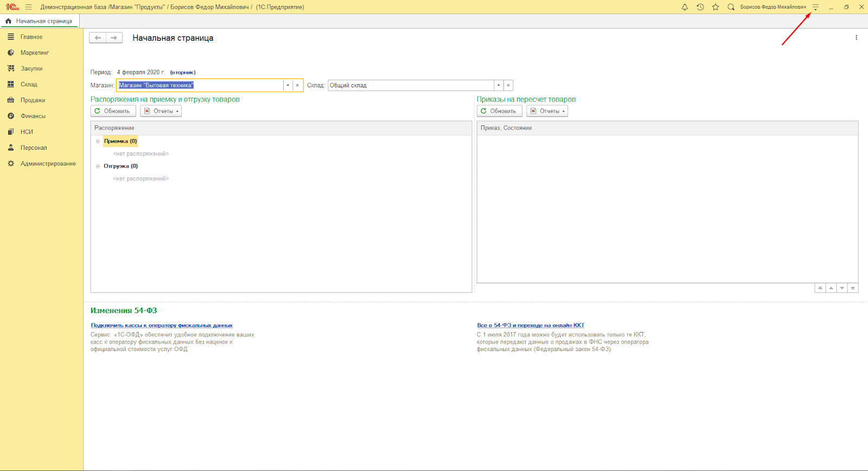Image resolution: width=868 pixels, height=471 pixels.
Task: Click the Маркетинг pie chart icon
Action: [x=10, y=53]
